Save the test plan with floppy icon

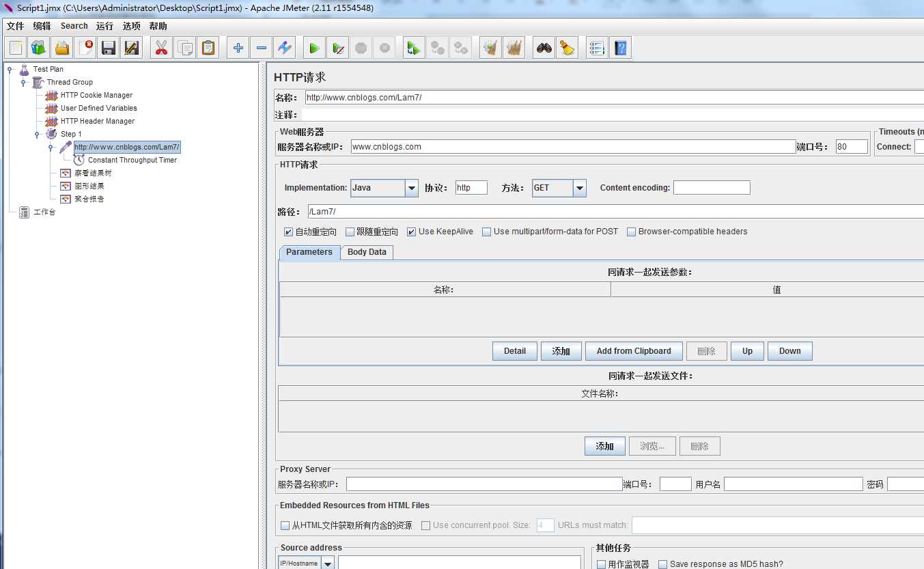click(x=109, y=48)
